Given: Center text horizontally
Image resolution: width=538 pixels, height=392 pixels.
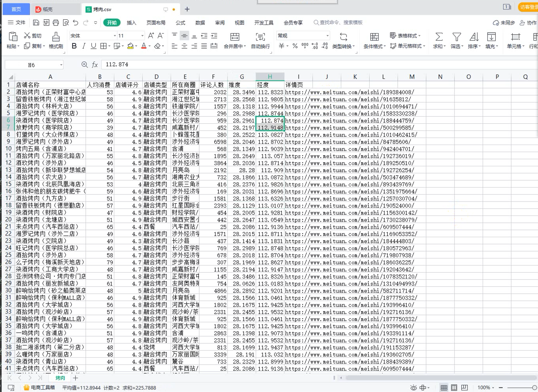Looking at the screenshot, I should coord(184,46).
